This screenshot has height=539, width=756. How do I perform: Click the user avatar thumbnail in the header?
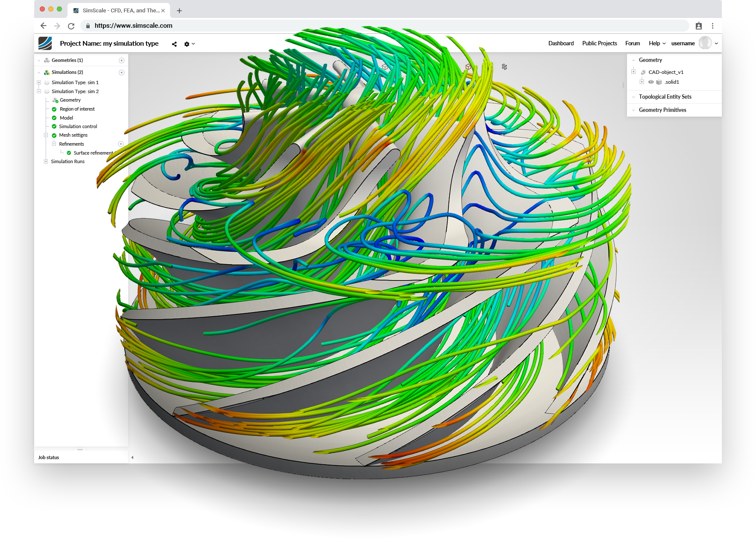pyautogui.click(x=705, y=43)
